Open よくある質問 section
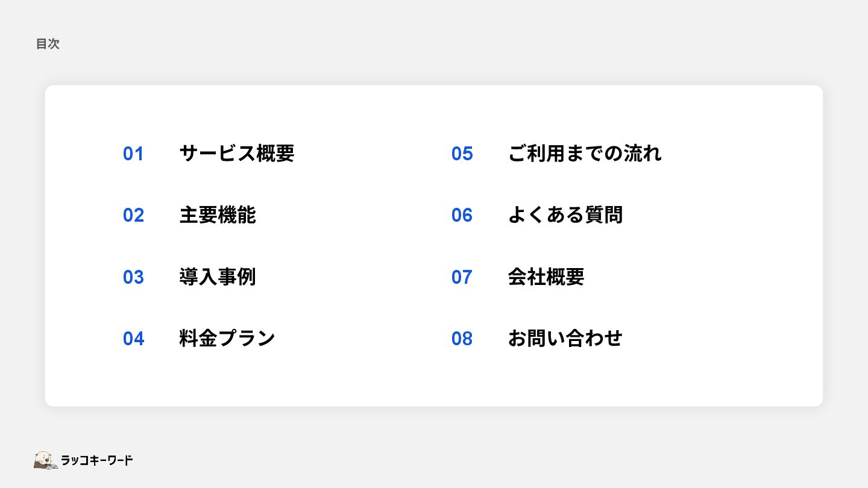 pyautogui.click(x=565, y=215)
